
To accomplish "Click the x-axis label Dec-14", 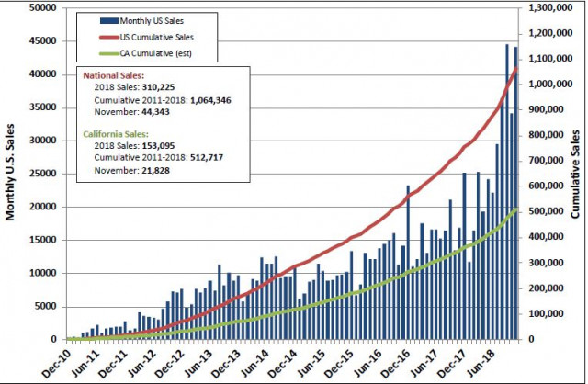I will tap(282, 364).
